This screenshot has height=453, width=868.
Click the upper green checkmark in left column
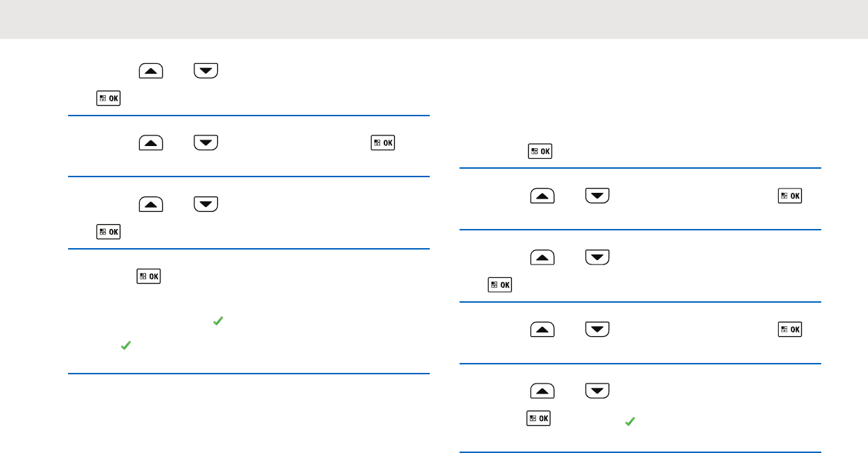point(218,321)
